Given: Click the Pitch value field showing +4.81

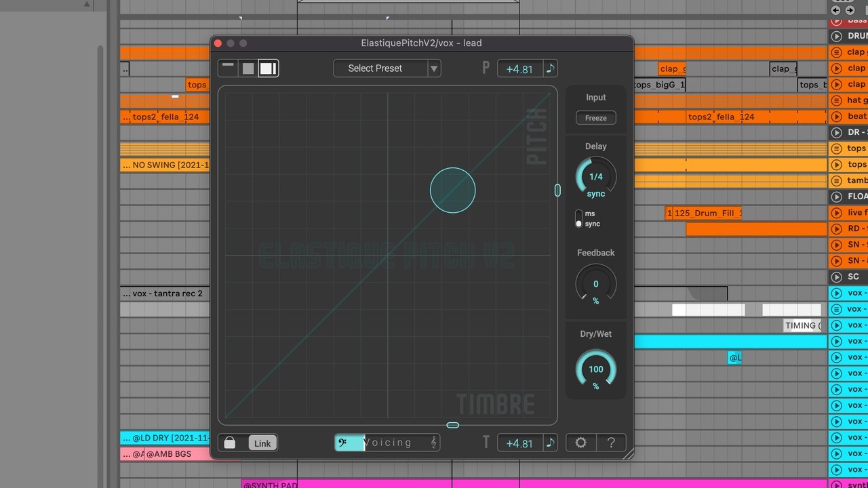Looking at the screenshot, I should click(x=519, y=69).
